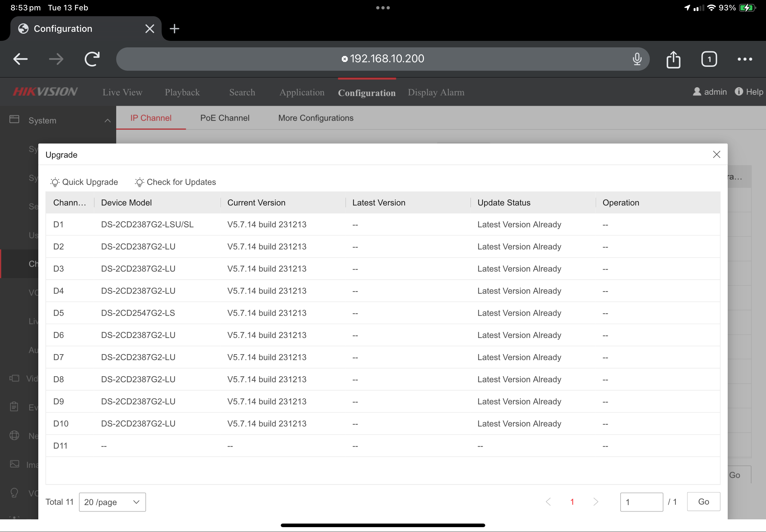Screen dimensions: 766x532
Task: Open the 20 /page dropdown
Action: click(112, 502)
